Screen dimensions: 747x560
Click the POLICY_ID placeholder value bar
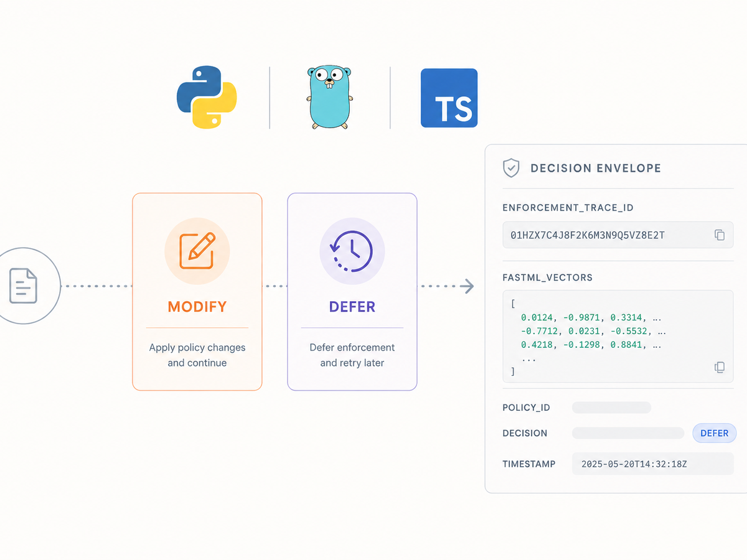[611, 408]
